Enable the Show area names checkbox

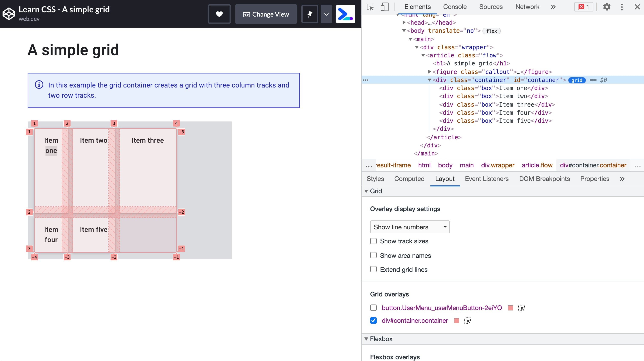[373, 255]
